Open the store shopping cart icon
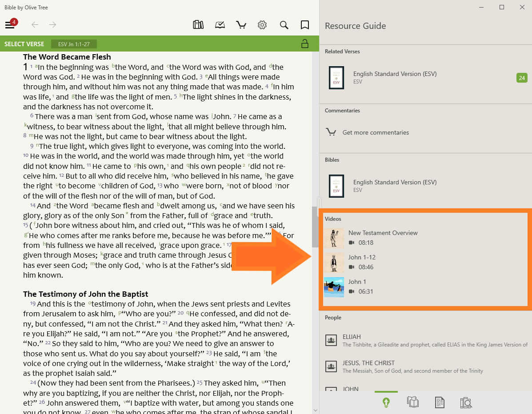Image resolution: width=532 pixels, height=414 pixels. point(241,25)
